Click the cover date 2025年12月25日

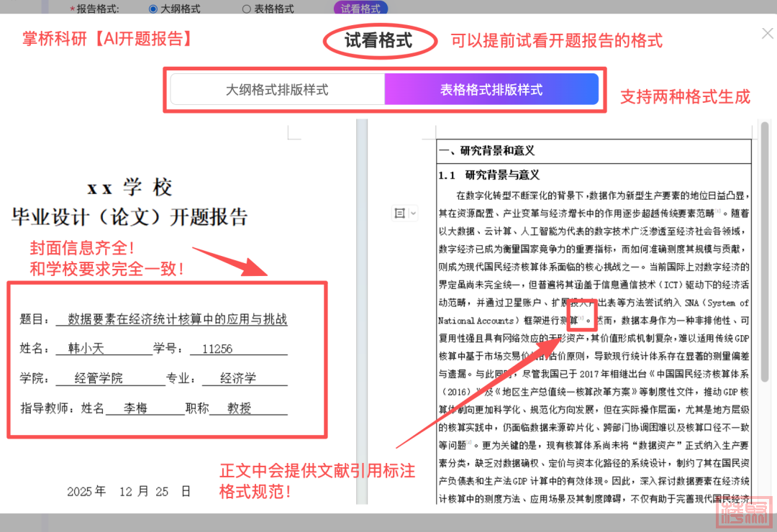tap(129, 492)
